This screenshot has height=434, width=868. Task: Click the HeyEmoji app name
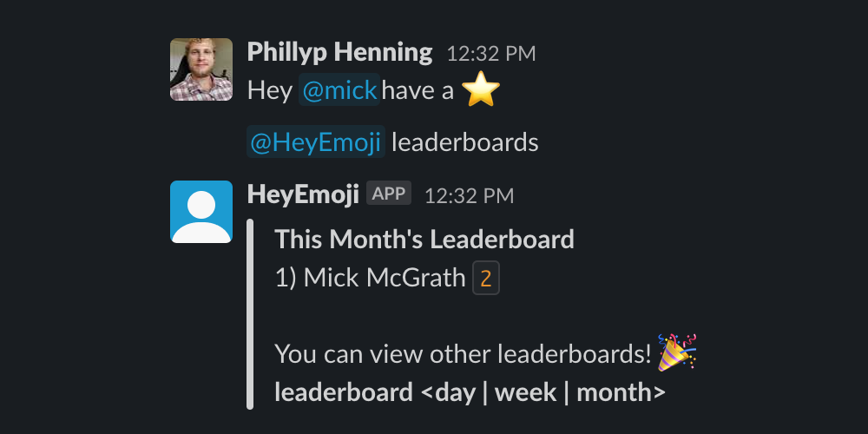pos(303,194)
